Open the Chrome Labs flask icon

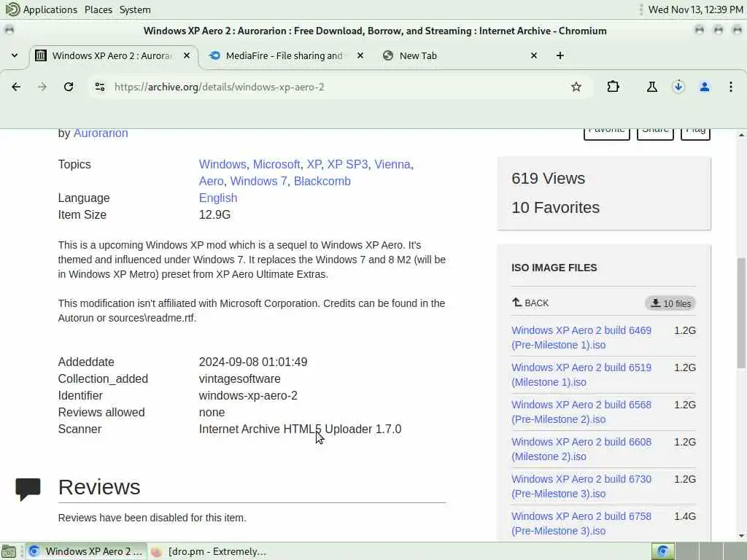pyautogui.click(x=651, y=87)
